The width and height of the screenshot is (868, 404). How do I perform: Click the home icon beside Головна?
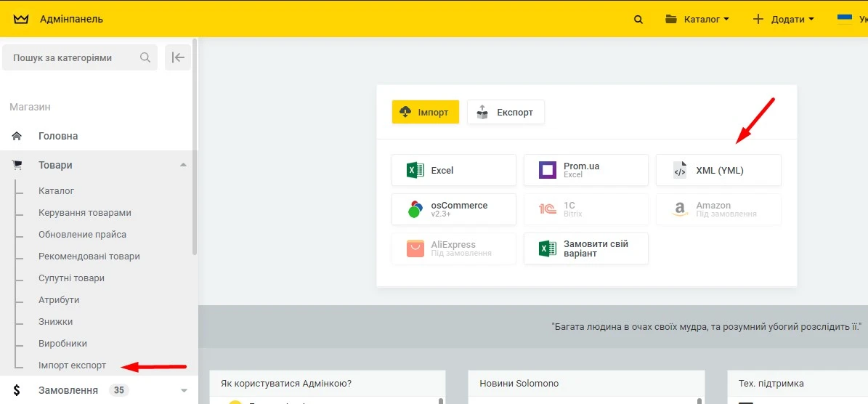coord(17,136)
